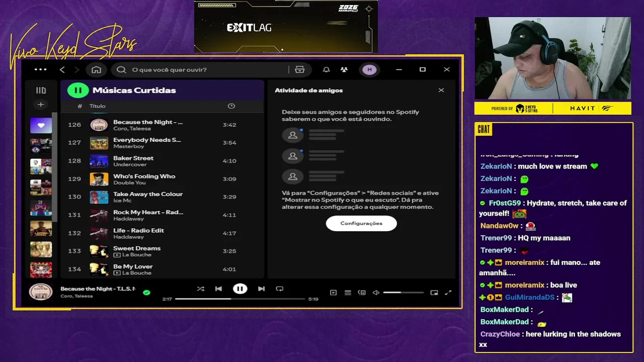Click the Baker Street album cover
The image size is (644, 362).
[x=99, y=161]
